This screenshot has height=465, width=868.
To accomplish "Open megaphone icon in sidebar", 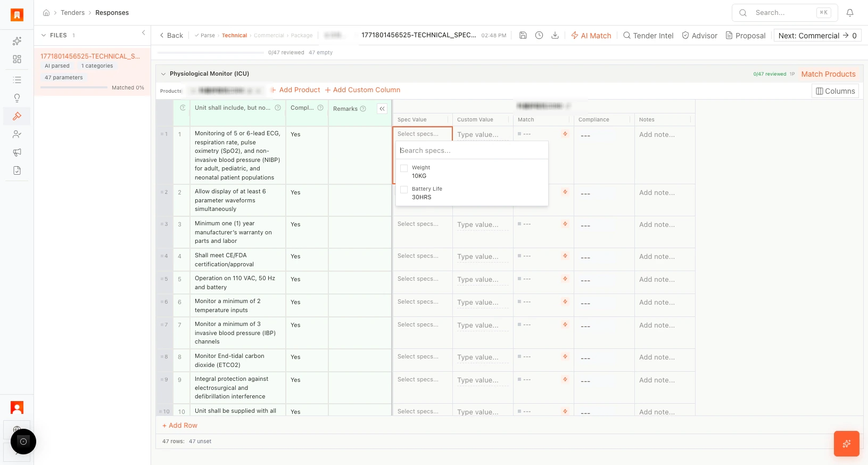I will click(x=17, y=152).
